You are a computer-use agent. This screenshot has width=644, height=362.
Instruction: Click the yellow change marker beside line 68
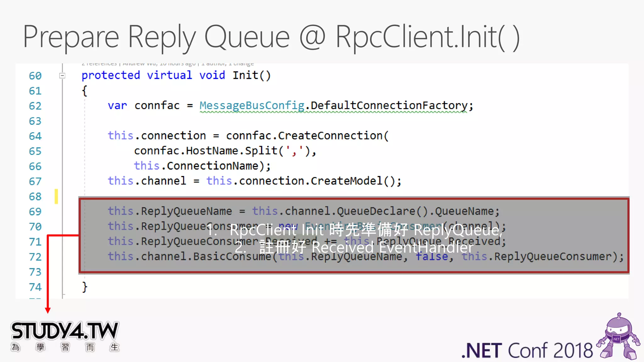click(56, 196)
